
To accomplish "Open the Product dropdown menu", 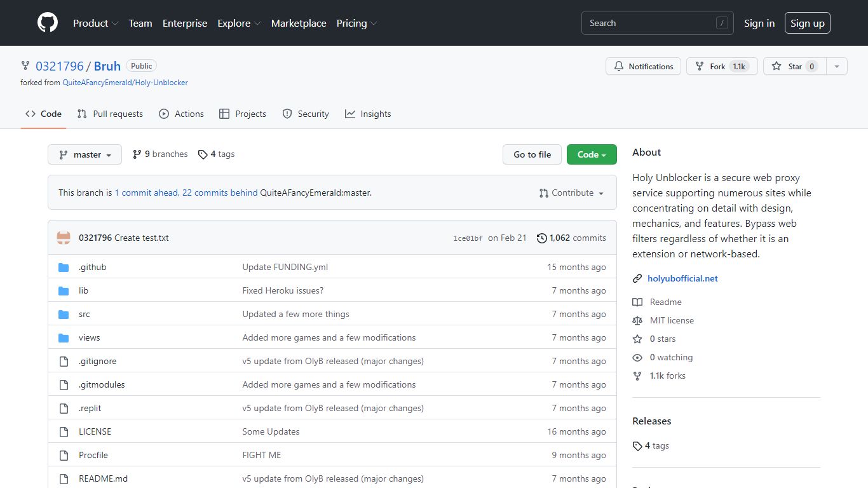I will coord(95,23).
